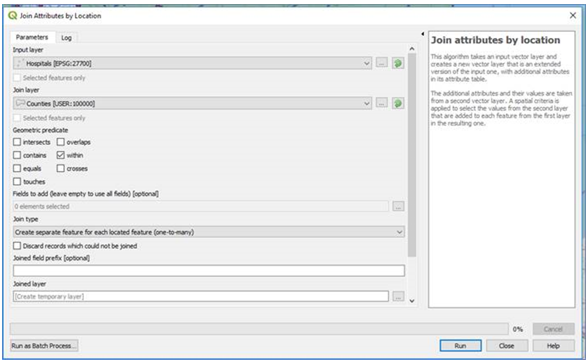Open Fields to add selection ellipsis button
588x364 pixels.
click(x=398, y=207)
